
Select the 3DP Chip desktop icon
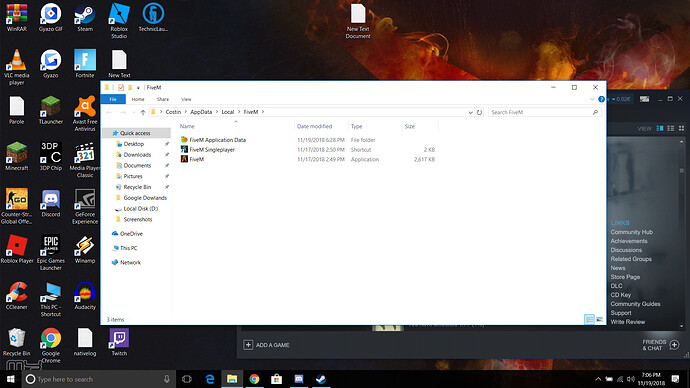(51, 156)
